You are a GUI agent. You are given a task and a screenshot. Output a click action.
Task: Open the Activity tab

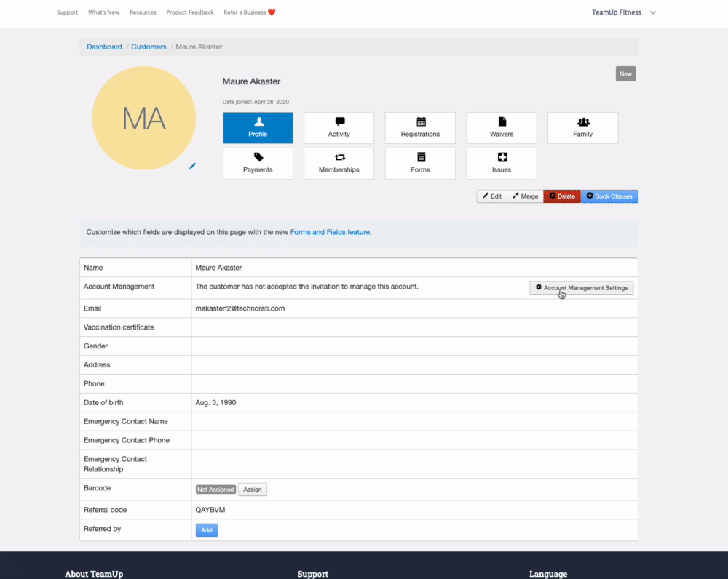339,128
